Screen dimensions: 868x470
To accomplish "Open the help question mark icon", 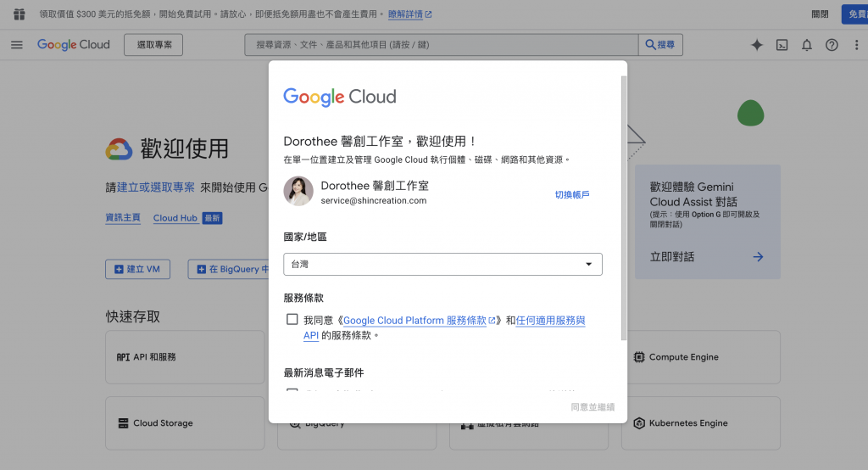I will [x=832, y=45].
